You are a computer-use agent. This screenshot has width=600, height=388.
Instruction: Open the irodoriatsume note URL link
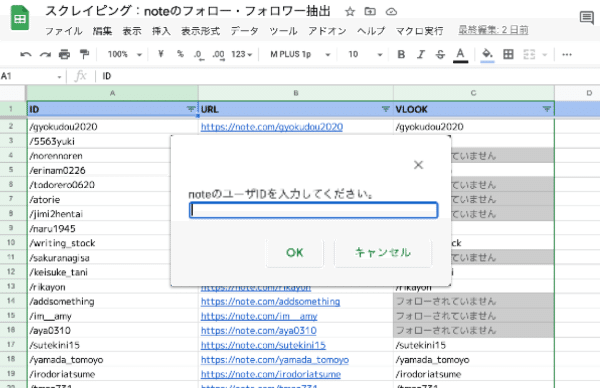[271, 374]
